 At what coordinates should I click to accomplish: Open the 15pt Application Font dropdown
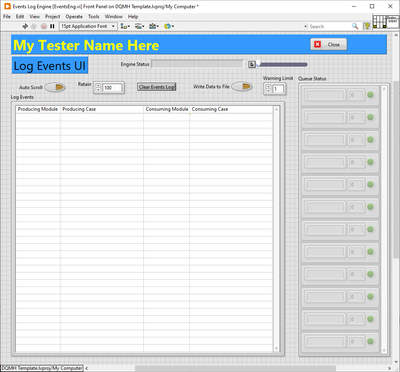88,26
